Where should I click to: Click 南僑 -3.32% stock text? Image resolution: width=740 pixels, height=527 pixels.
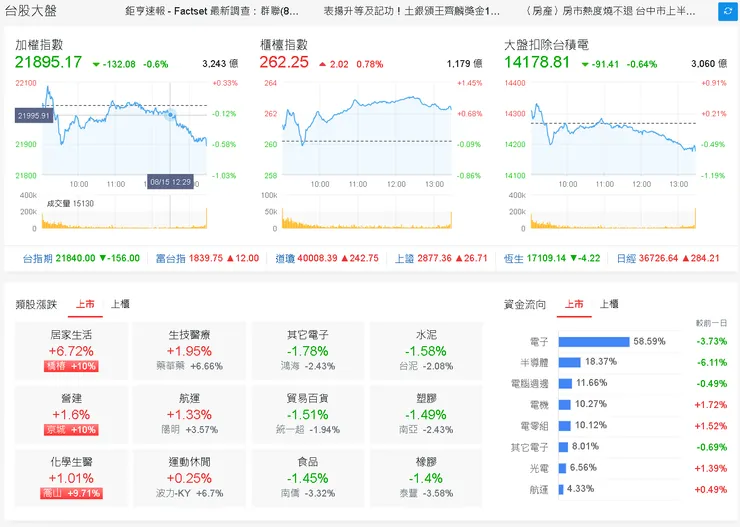308,494
